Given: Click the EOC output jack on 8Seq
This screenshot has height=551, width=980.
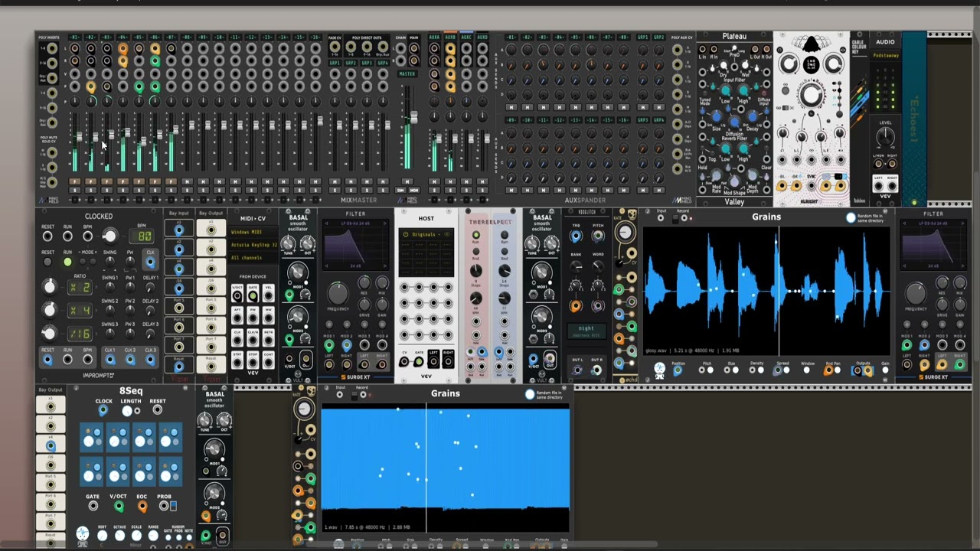Looking at the screenshot, I should 142,506.
